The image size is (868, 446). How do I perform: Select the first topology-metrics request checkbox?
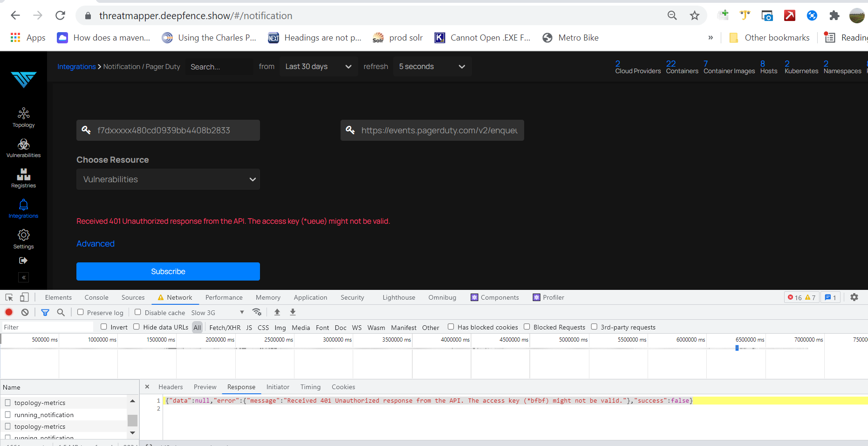[x=7, y=402]
